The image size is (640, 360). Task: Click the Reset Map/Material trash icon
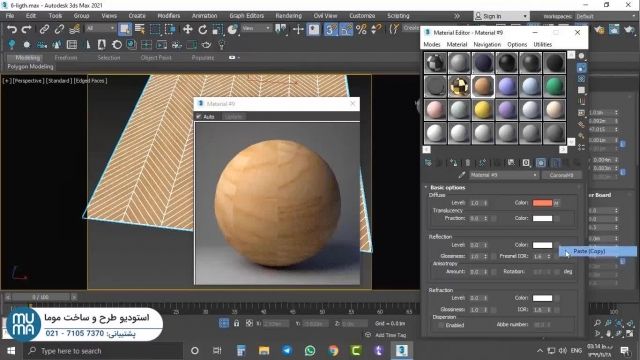tap(468, 162)
